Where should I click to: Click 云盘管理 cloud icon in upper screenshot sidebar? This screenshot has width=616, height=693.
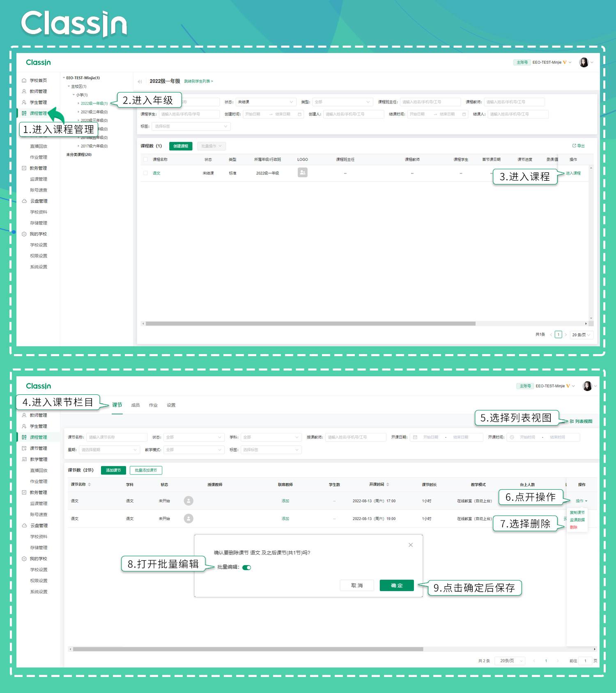pyautogui.click(x=24, y=201)
